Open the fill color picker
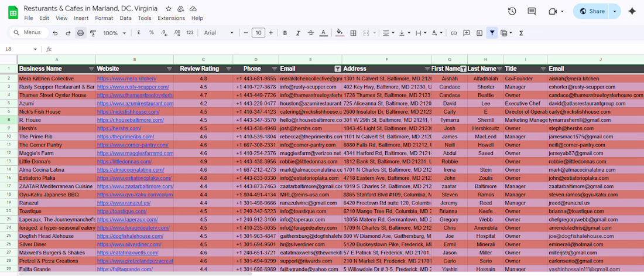Screen dimensions: 644x276 point(340,33)
